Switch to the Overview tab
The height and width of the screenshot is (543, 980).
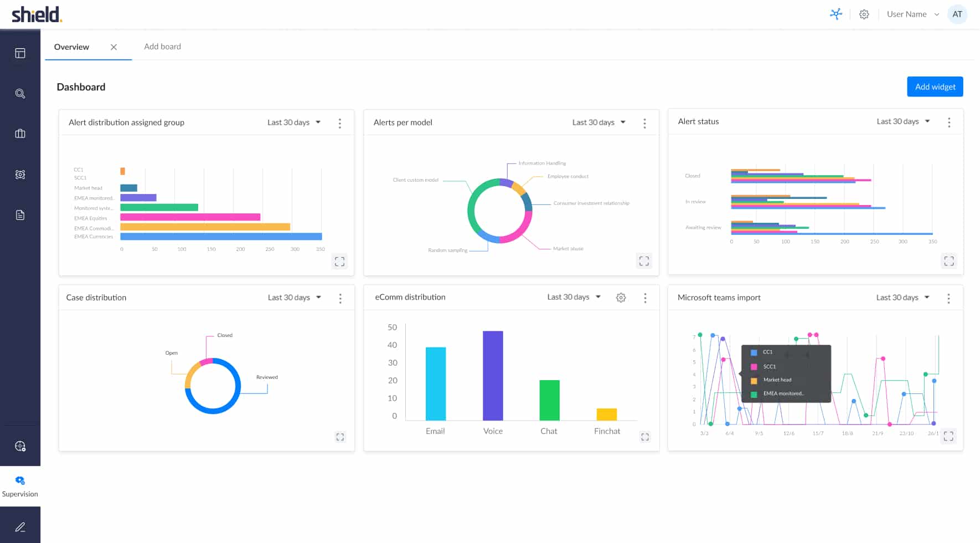point(71,47)
